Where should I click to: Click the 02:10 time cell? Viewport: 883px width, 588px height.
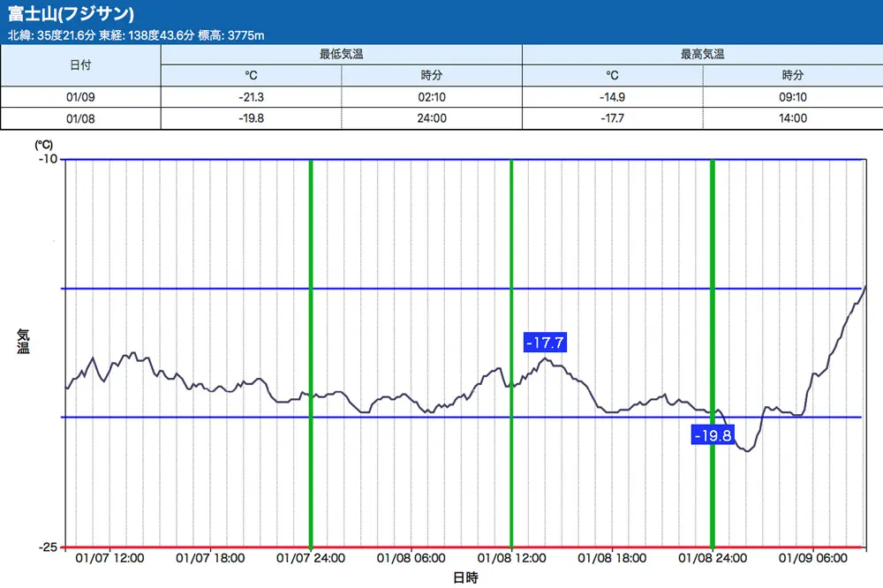432,97
